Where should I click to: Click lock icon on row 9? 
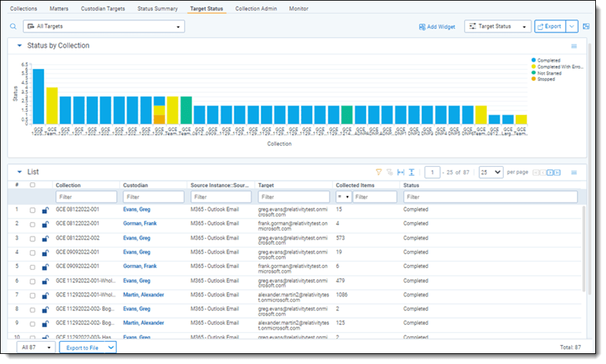(x=45, y=324)
